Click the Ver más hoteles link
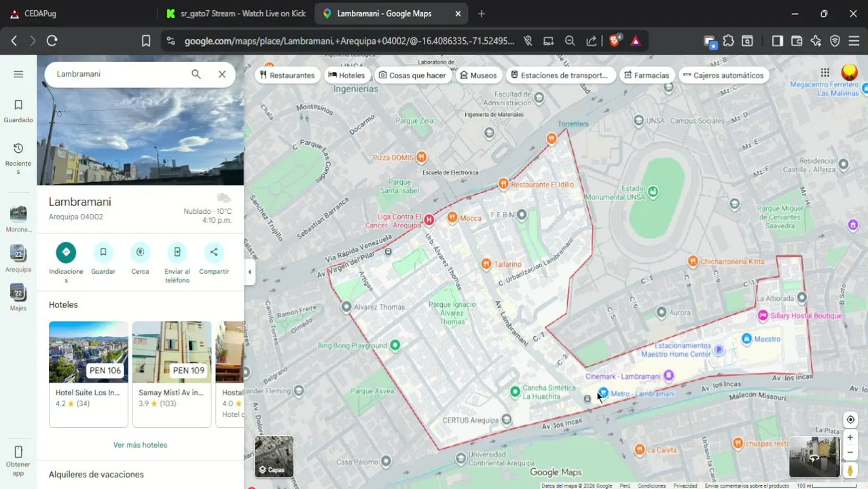Viewport: 868px width, 489px height. pos(140,445)
